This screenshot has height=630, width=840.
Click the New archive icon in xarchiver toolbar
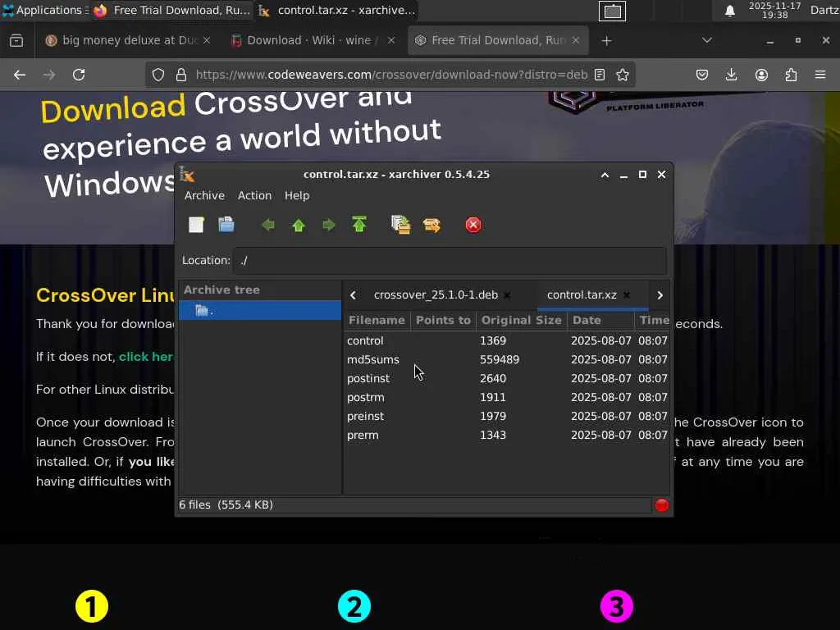pyautogui.click(x=196, y=225)
